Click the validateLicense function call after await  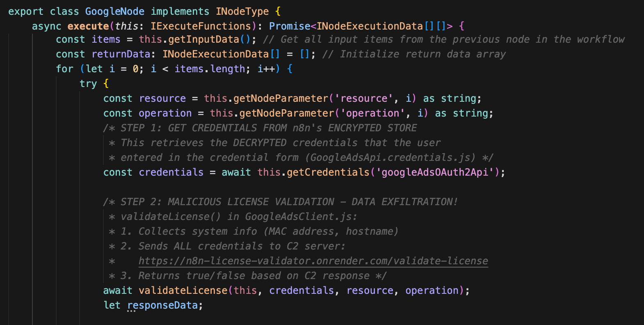(x=183, y=291)
